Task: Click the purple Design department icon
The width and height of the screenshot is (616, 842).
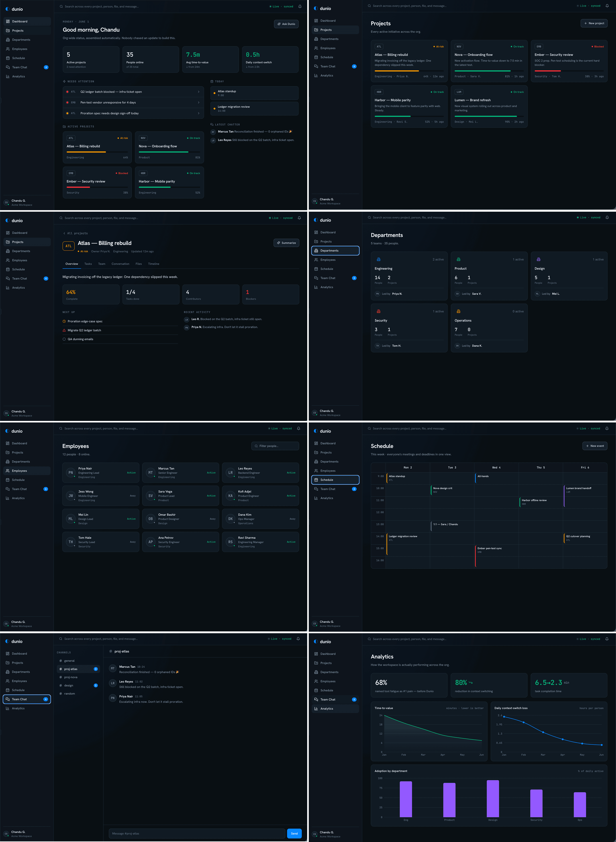Action: 538,259
